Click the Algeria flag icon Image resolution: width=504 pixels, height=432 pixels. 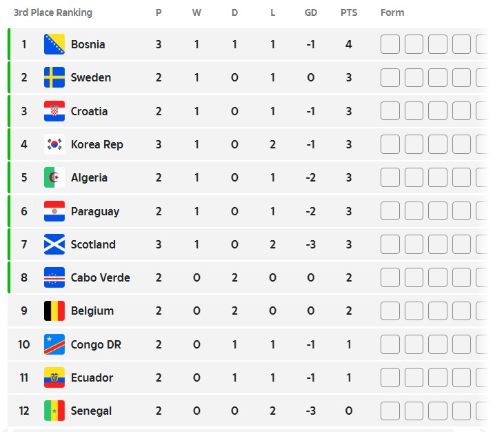[x=54, y=177]
